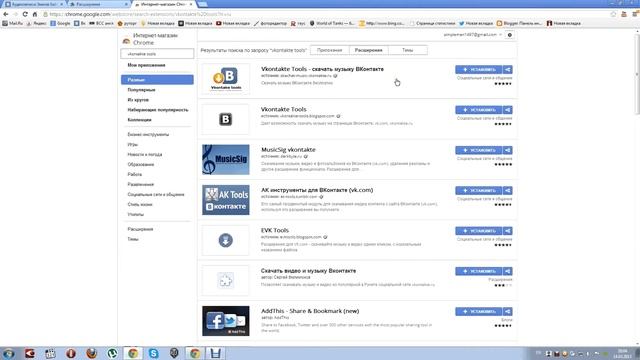Click the Chrome Web Store logo
Screen dimensions: 640x360
coord(126,41)
